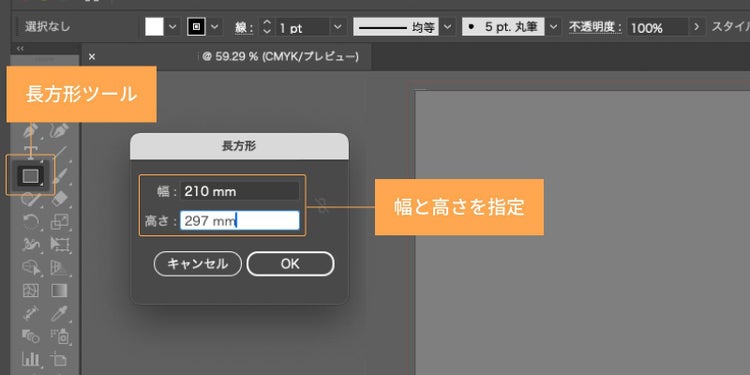
Task: Open the fill color dropdown arrow
Action: point(173,27)
